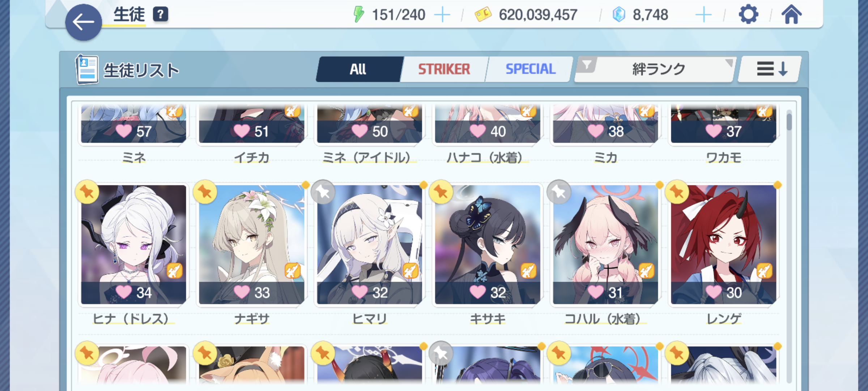Buy gems with plus beside 8,748

(x=703, y=15)
